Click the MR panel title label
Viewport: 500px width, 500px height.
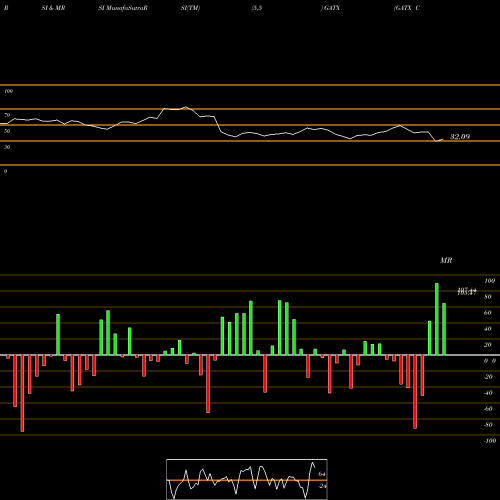pos(446,260)
